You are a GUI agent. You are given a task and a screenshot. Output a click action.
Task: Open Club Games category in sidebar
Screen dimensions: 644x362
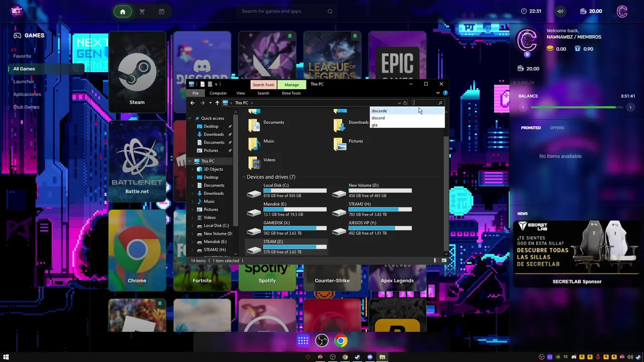[26, 107]
